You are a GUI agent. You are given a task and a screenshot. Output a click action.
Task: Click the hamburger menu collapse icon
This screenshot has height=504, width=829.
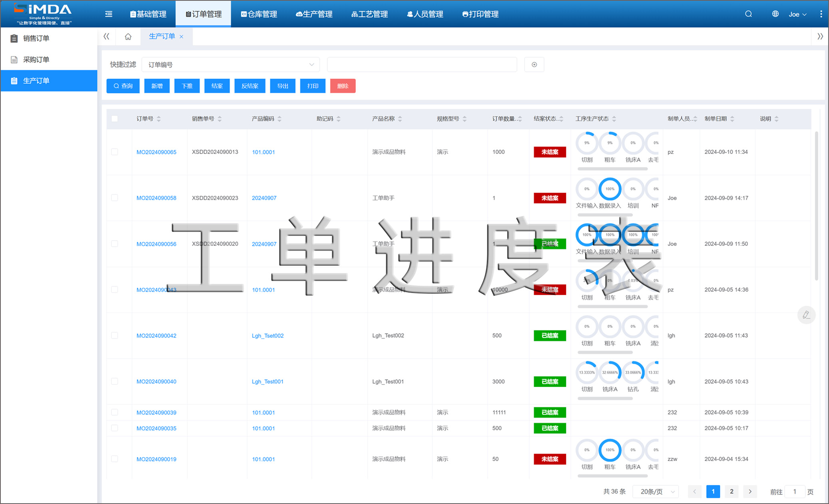click(109, 14)
